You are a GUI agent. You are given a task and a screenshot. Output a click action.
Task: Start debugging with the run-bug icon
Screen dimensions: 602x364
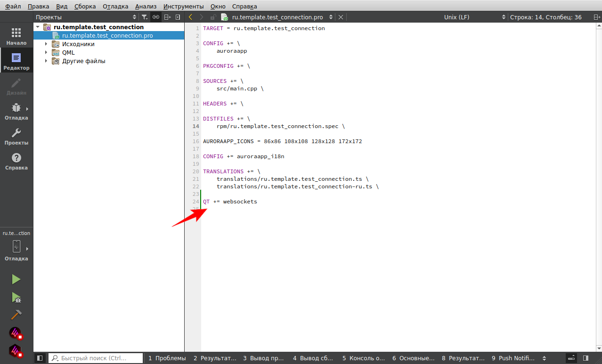pos(16,297)
